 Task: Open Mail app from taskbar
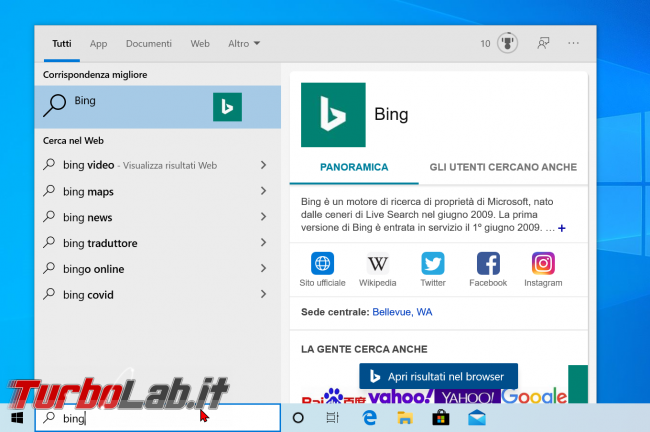pyautogui.click(x=477, y=418)
